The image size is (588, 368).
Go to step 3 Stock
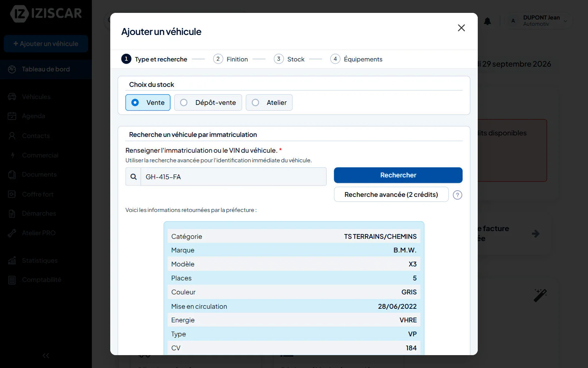click(289, 59)
